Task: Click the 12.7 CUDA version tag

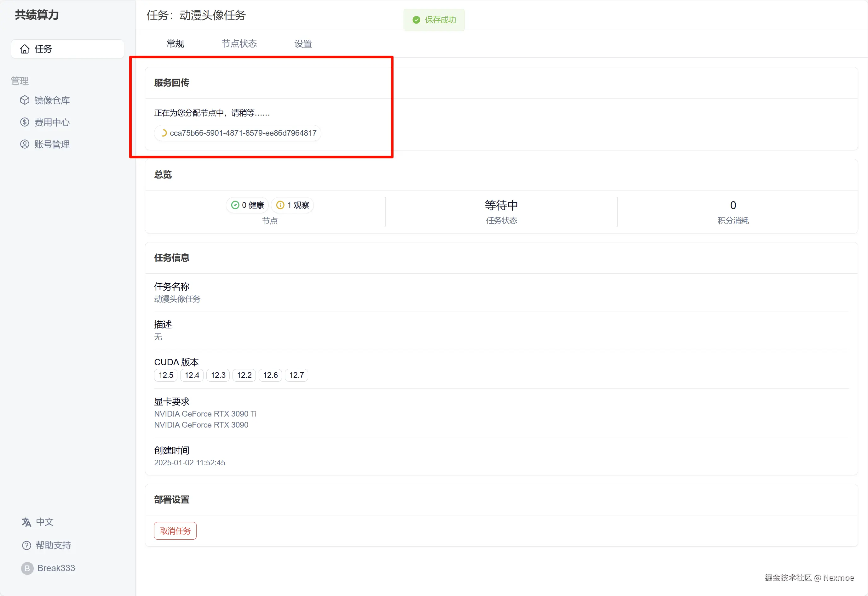Action: pos(296,375)
